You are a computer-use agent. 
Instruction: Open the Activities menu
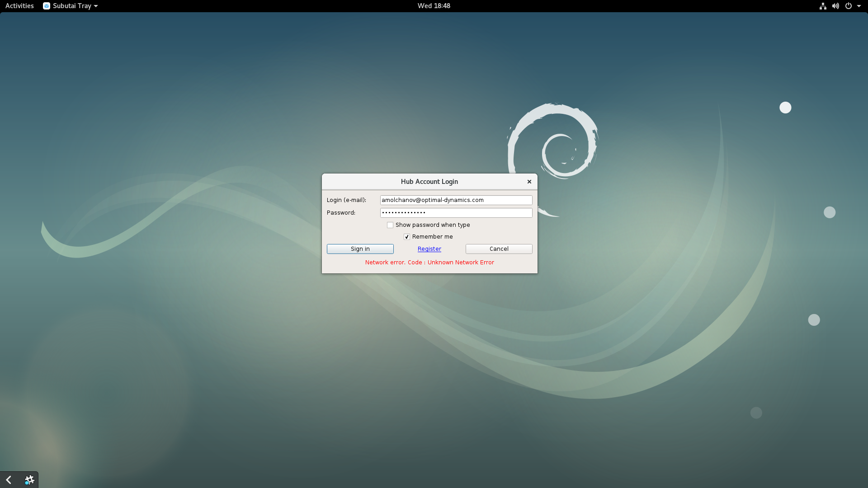19,6
